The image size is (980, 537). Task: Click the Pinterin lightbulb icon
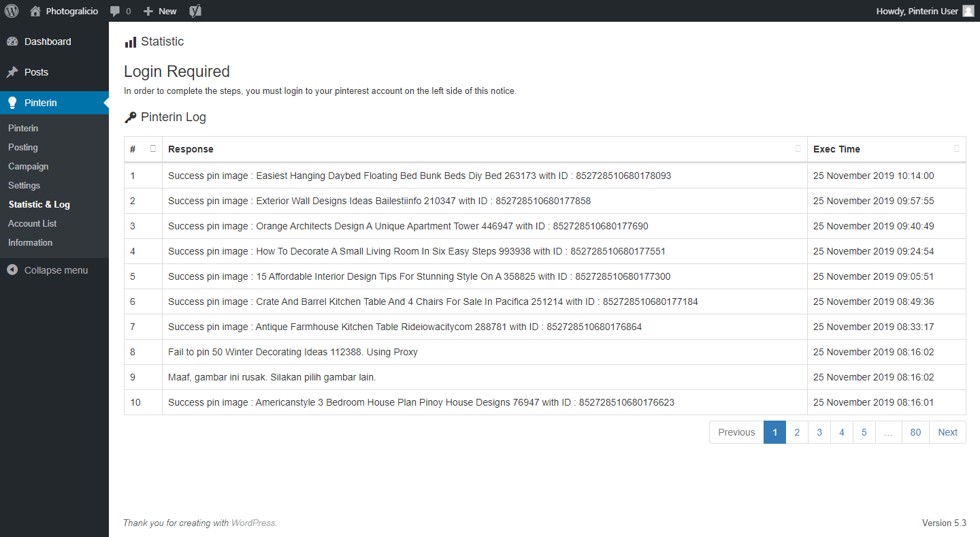click(12, 103)
